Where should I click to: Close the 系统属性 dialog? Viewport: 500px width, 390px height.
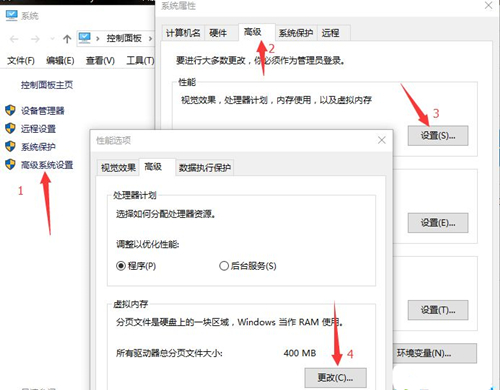tap(489, 5)
